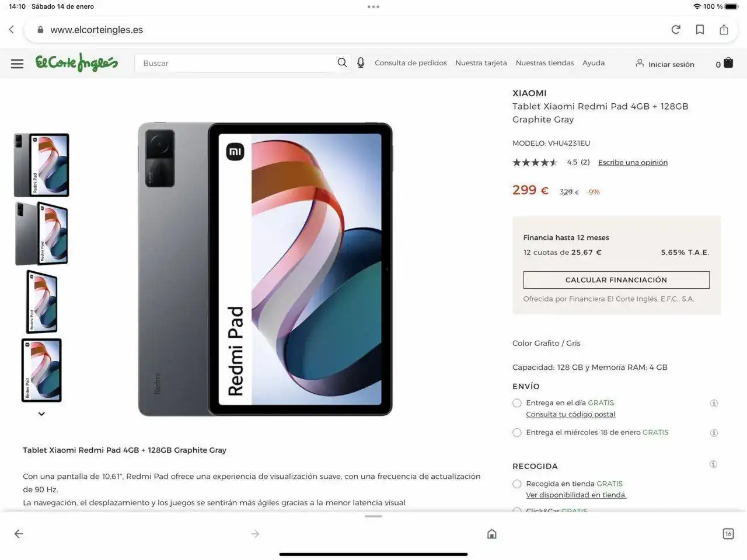The height and width of the screenshot is (560, 747).
Task: Open the hamburger menu icon
Action: (x=18, y=64)
